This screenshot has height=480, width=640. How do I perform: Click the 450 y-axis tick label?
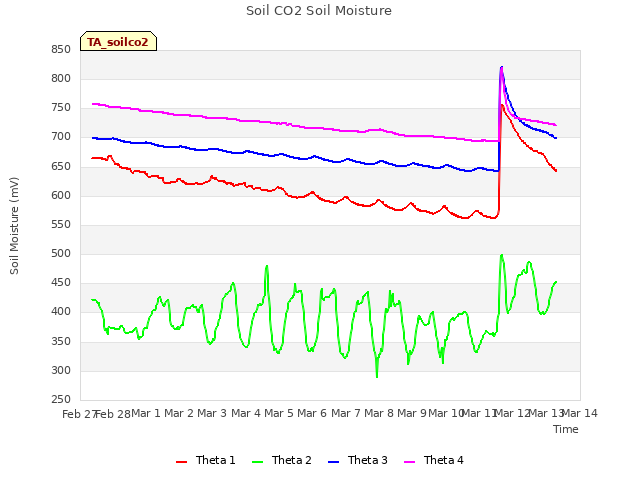(x=61, y=283)
